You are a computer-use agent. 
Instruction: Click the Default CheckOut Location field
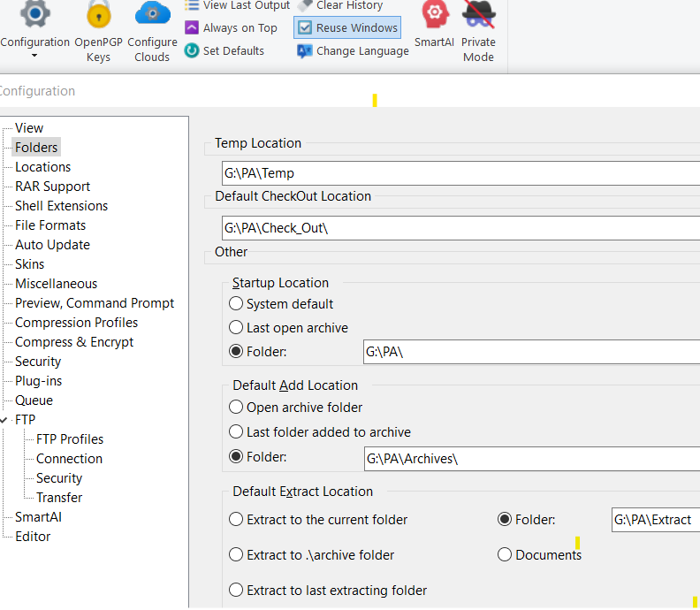460,228
